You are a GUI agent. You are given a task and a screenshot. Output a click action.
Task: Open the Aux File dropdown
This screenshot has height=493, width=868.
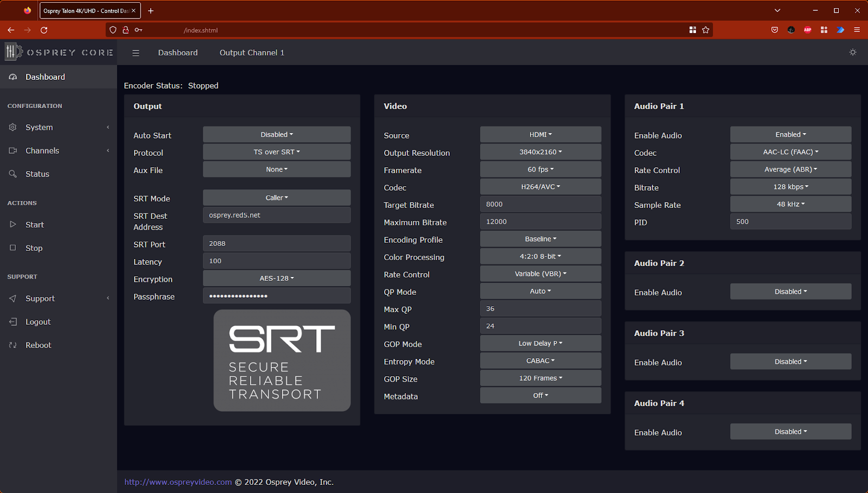tap(277, 169)
